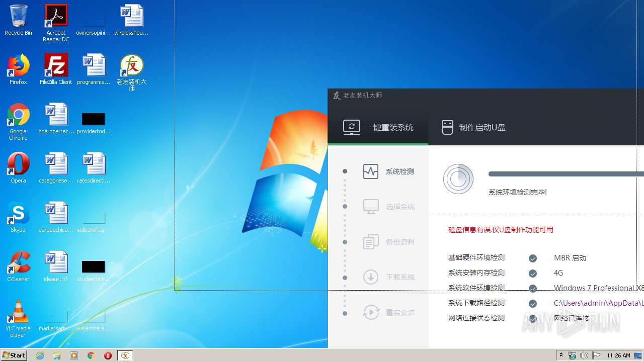Open Windows Explorer from taskbar
The width and height of the screenshot is (644, 362).
pyautogui.click(x=57, y=355)
